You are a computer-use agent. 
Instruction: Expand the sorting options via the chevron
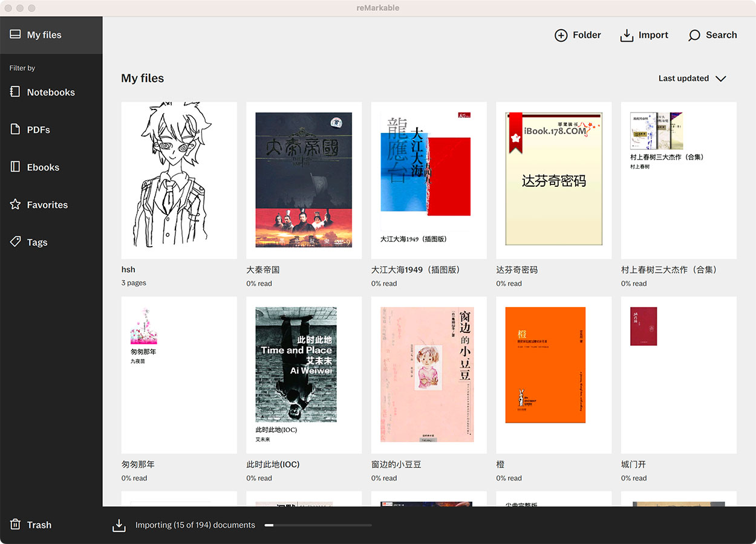click(721, 79)
